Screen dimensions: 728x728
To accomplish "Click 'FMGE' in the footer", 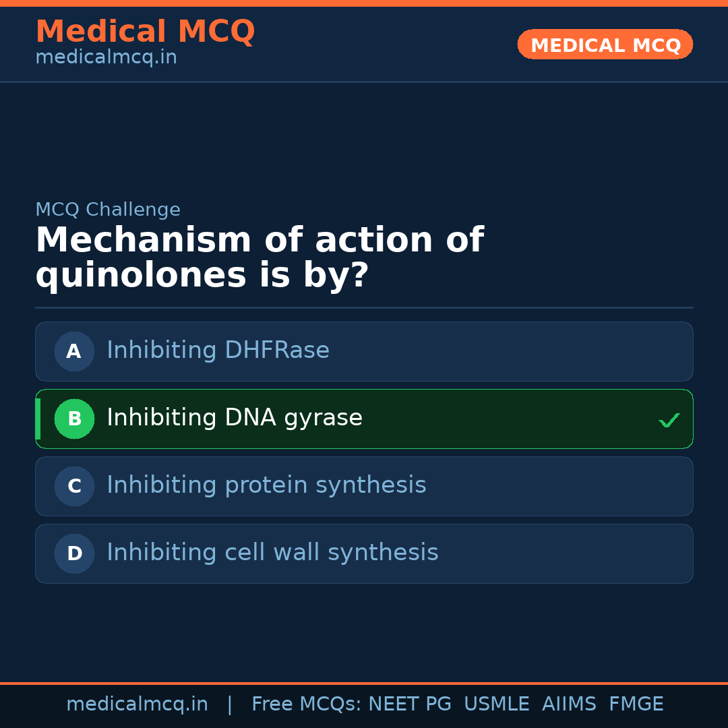I will click(x=636, y=704).
